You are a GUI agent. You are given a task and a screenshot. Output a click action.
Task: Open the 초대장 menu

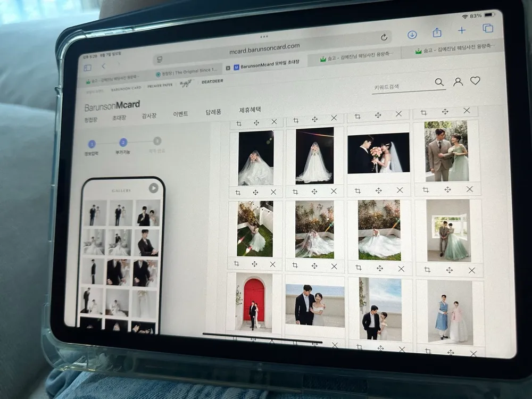tap(119, 118)
